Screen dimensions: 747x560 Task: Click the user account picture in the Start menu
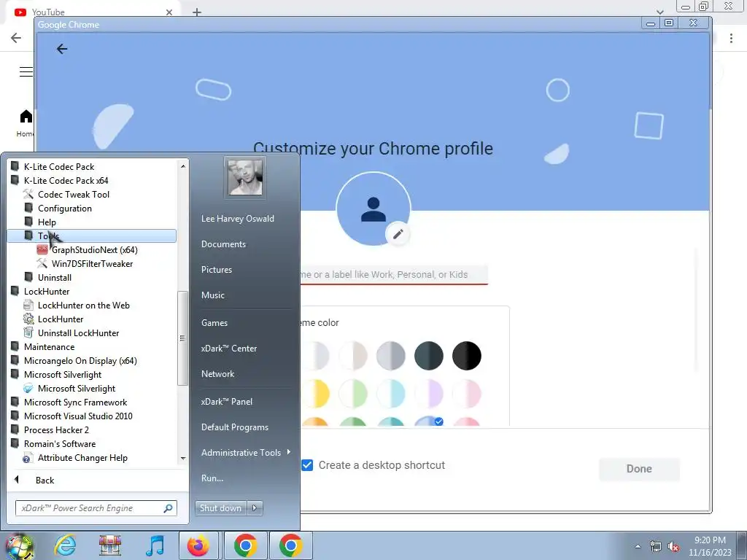(245, 177)
